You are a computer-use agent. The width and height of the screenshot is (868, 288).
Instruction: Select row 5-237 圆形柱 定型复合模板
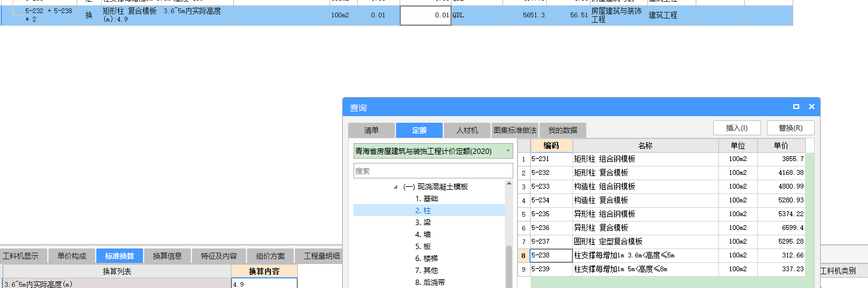pyautogui.click(x=661, y=242)
